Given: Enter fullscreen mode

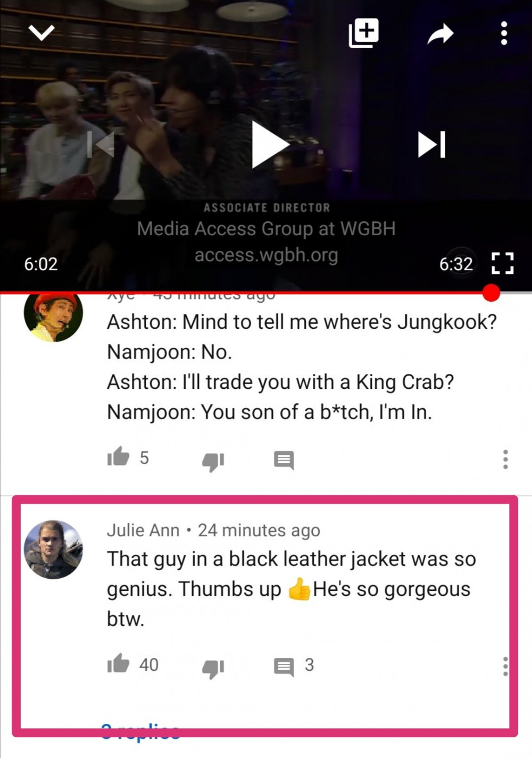Looking at the screenshot, I should click(502, 263).
